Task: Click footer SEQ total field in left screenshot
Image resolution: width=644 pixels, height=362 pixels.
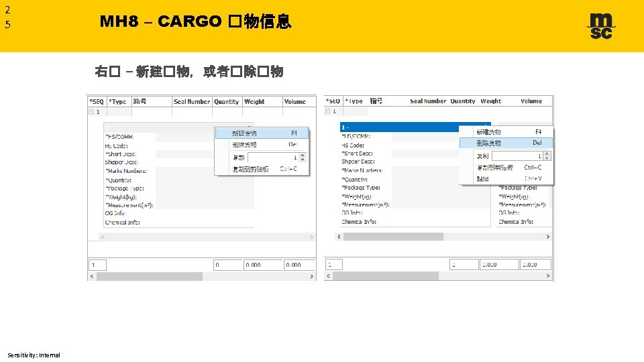Action: 98,265
